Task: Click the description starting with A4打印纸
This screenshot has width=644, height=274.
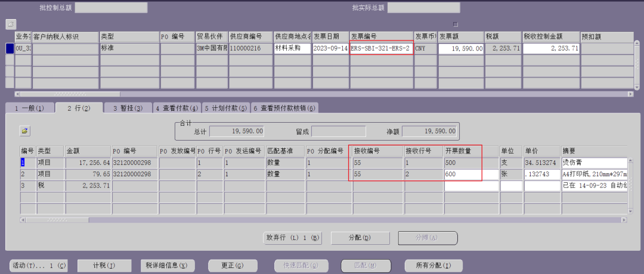Action: tap(595, 175)
